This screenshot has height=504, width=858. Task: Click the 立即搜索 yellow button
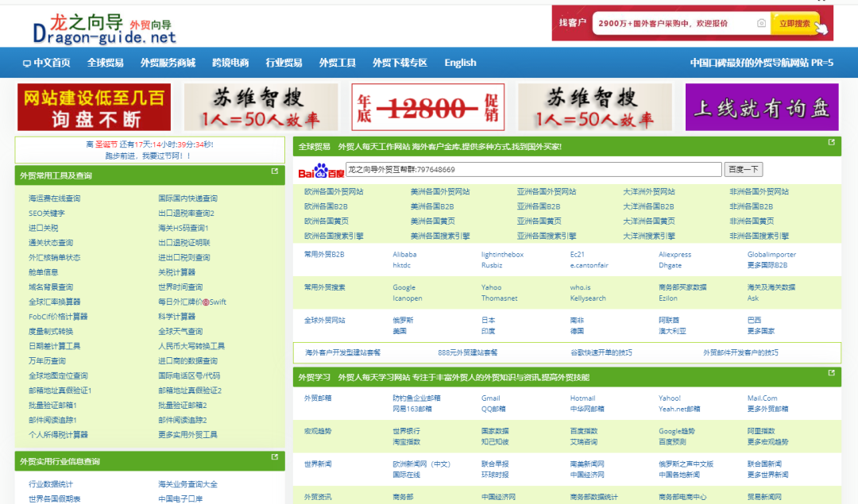click(x=795, y=24)
